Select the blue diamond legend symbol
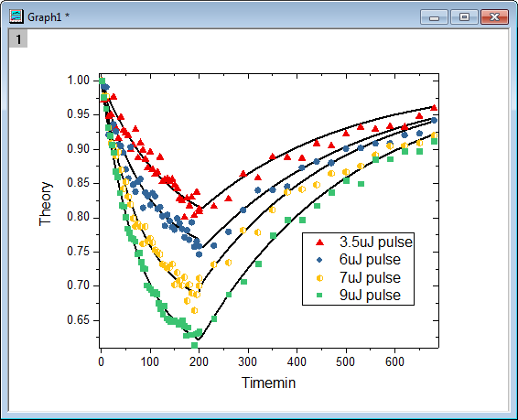 point(319,260)
